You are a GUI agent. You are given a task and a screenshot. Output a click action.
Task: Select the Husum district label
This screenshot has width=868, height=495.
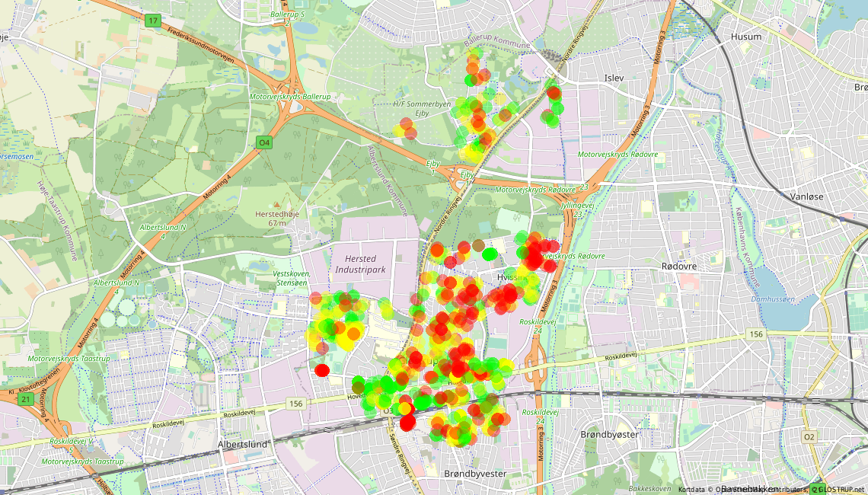click(x=746, y=37)
